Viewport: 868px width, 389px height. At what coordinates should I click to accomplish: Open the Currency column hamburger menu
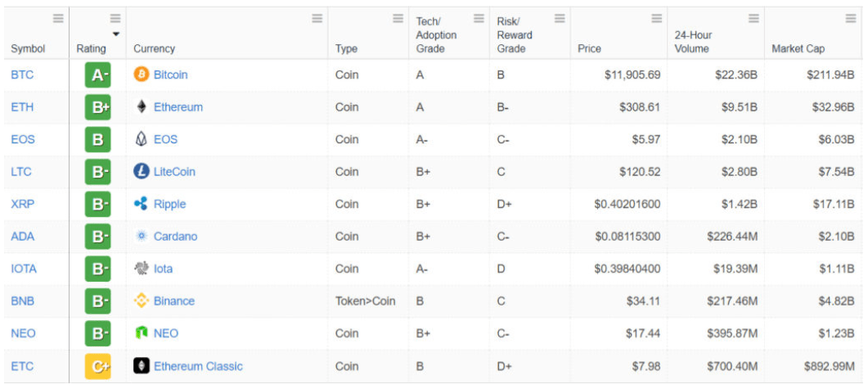coord(317,19)
